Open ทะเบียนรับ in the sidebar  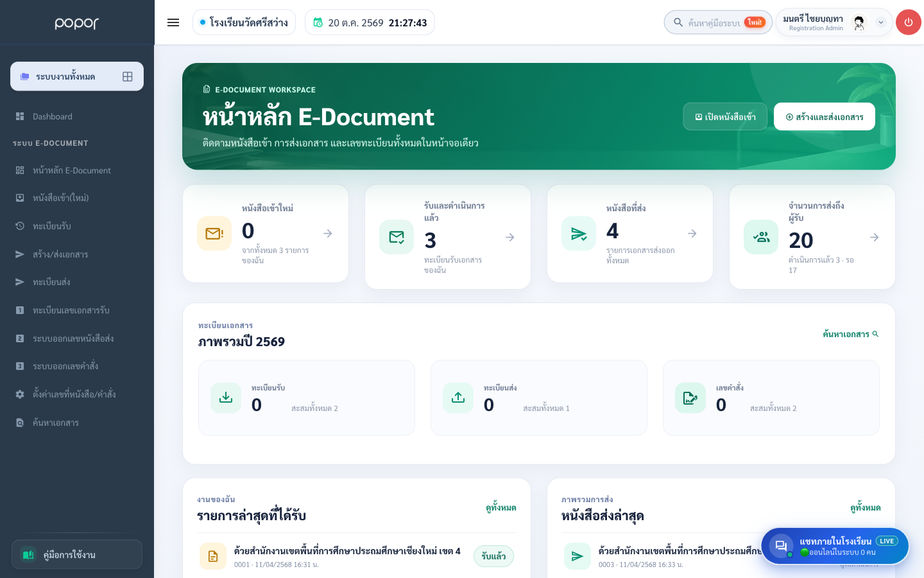[x=77, y=226]
